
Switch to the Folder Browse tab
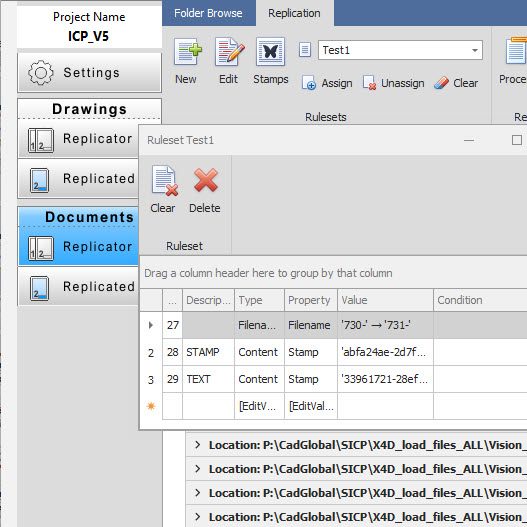(x=208, y=13)
